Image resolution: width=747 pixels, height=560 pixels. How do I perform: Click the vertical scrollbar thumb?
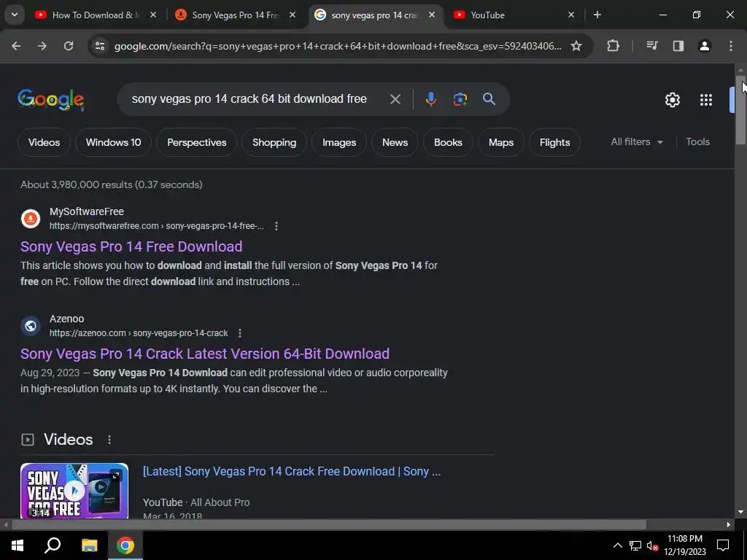click(740, 111)
